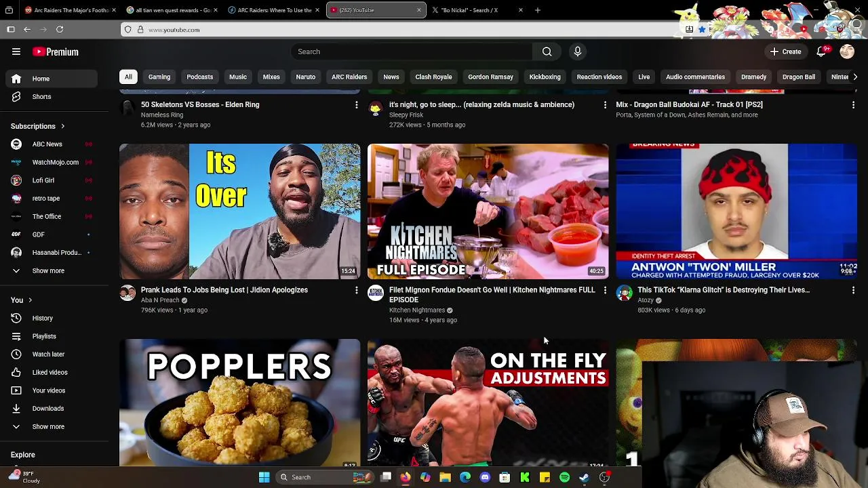Open more options for 50 Skeletons video
Viewport: 868px width, 488px height.
(x=356, y=105)
